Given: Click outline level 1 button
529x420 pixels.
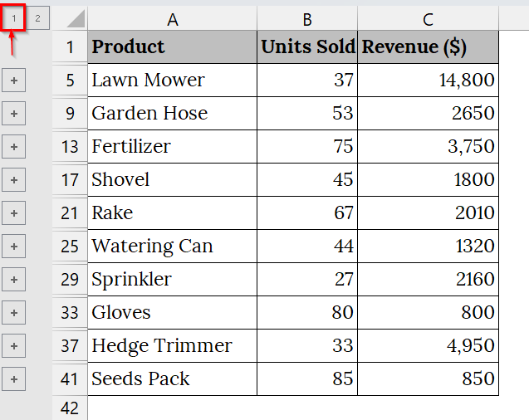Looking at the screenshot, I should tap(14, 18).
